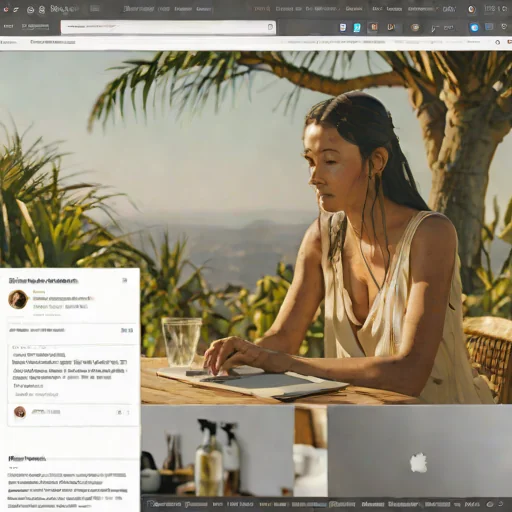The height and width of the screenshot is (512, 512).
Task: Click the blue round globe toolbar icon
Action: point(474,27)
